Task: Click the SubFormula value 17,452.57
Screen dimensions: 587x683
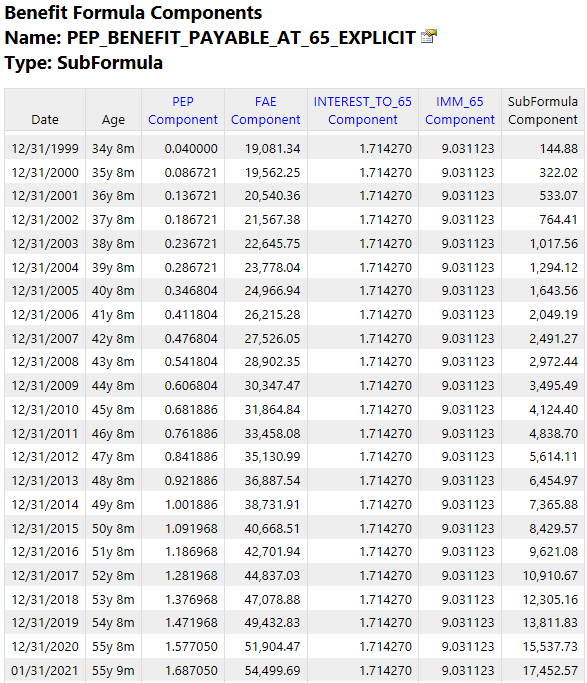Action: pyautogui.click(x=550, y=671)
